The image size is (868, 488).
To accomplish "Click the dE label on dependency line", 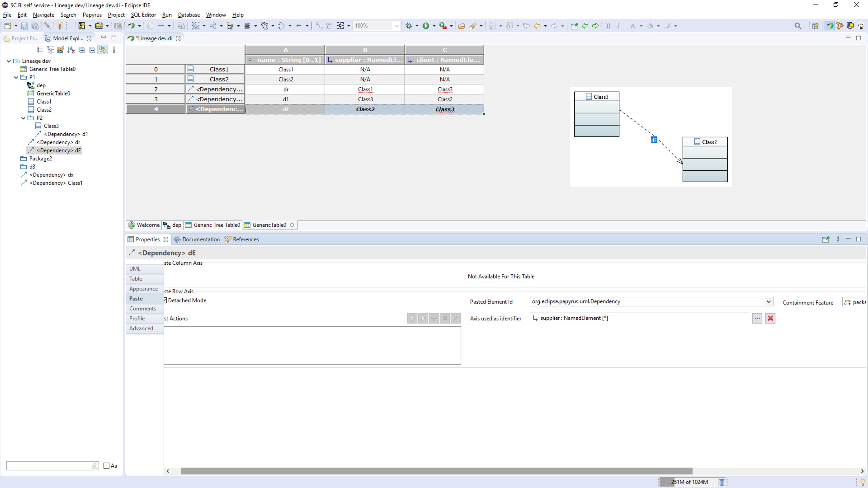I will (654, 140).
